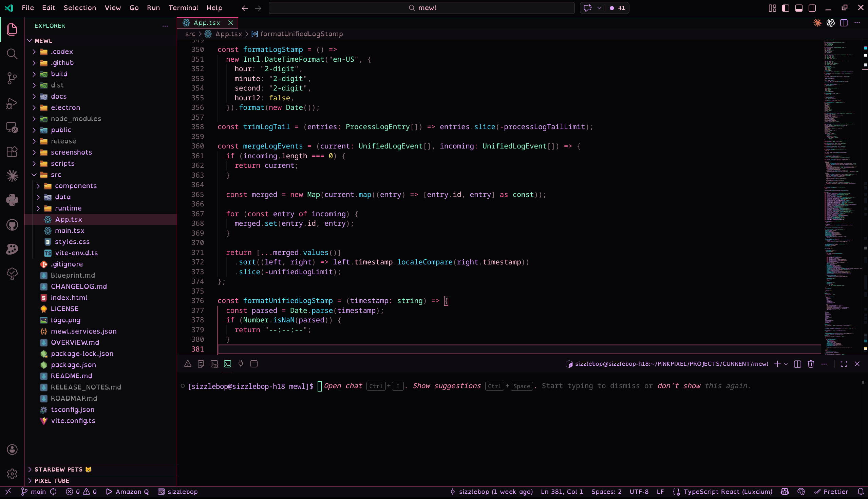Open Python extension icon in activity bar

12,200
